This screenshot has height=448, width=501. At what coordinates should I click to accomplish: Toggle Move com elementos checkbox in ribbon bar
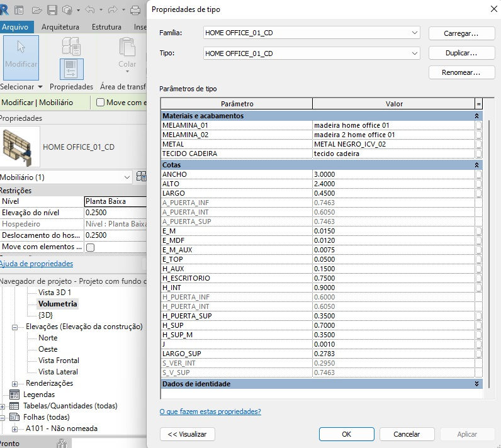coord(100,102)
